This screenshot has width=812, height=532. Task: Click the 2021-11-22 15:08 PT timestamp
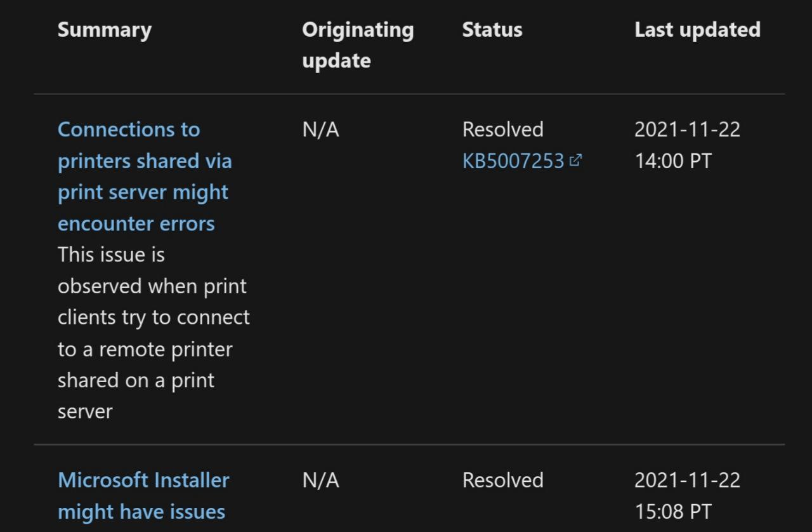687,496
